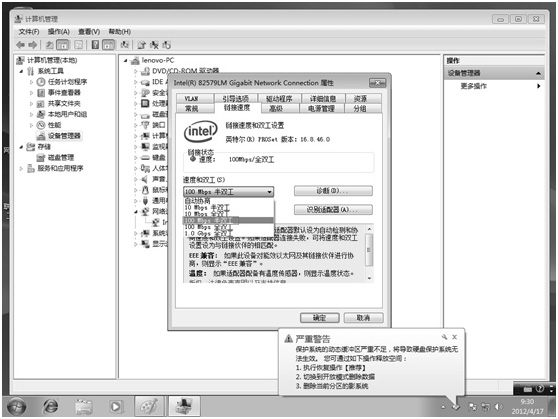Open the 速度和双工 dropdown arrow

269,192
